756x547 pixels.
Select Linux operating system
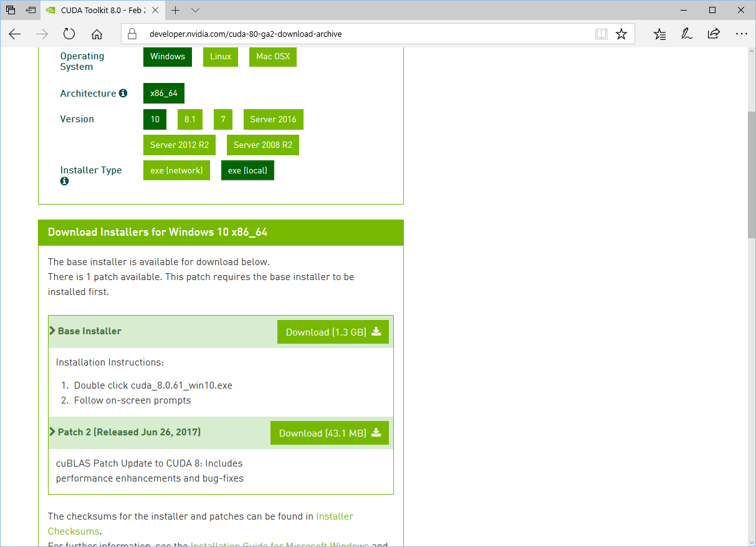click(x=221, y=56)
